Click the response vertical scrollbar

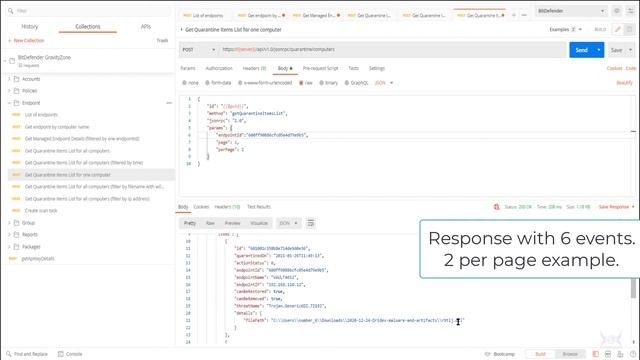pos(633,288)
